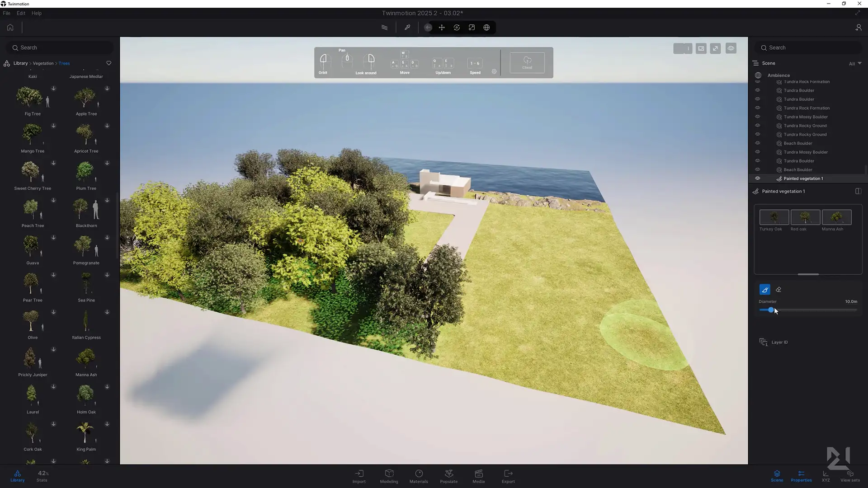Activate the eyedropper material picker tool
The width and height of the screenshot is (868, 488).
[x=407, y=28]
